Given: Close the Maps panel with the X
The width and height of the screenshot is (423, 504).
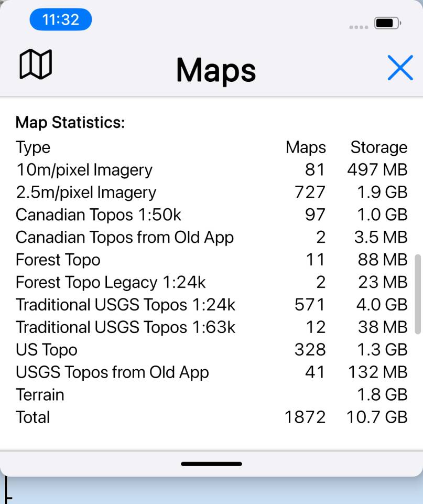Looking at the screenshot, I should (x=400, y=68).
